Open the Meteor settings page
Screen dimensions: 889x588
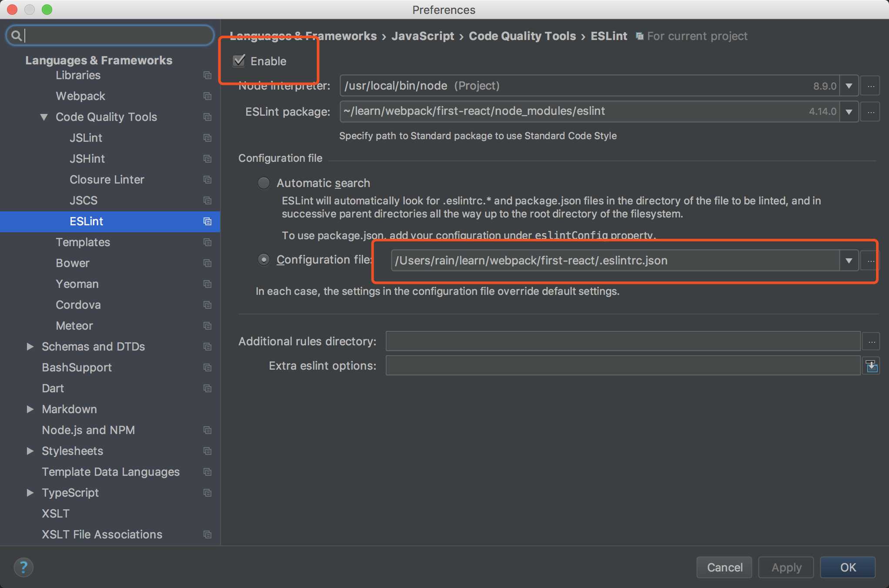coord(74,326)
